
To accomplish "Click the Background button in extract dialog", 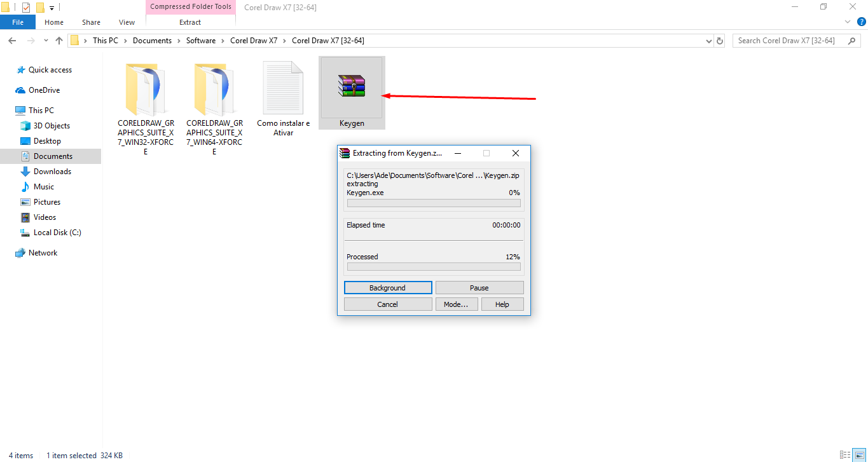I will pyautogui.click(x=388, y=288).
